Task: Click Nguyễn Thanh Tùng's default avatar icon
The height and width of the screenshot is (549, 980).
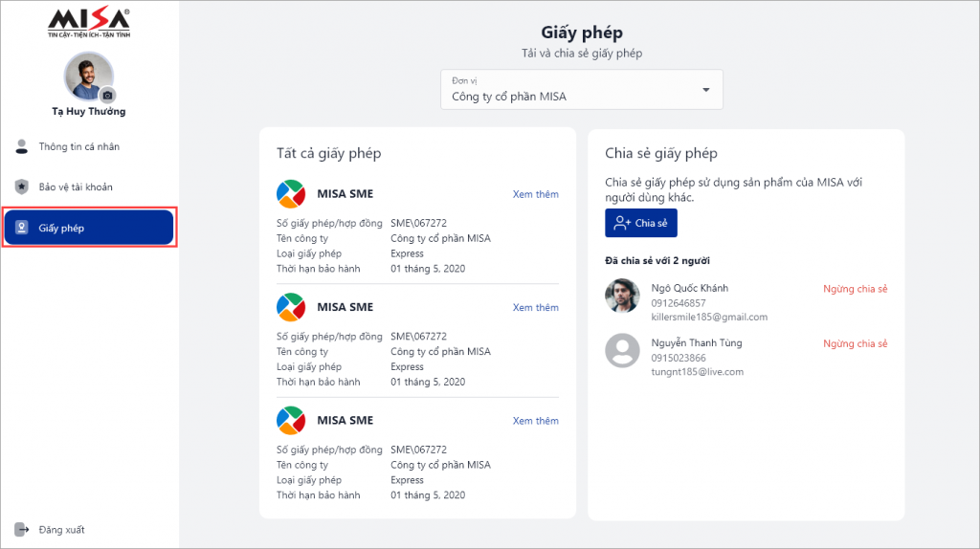Action: (622, 350)
